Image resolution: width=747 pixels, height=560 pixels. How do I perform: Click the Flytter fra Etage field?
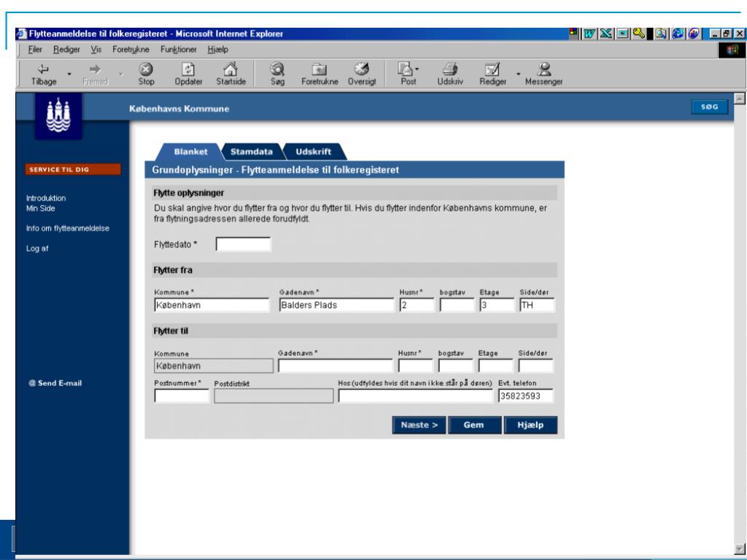pyautogui.click(x=497, y=306)
